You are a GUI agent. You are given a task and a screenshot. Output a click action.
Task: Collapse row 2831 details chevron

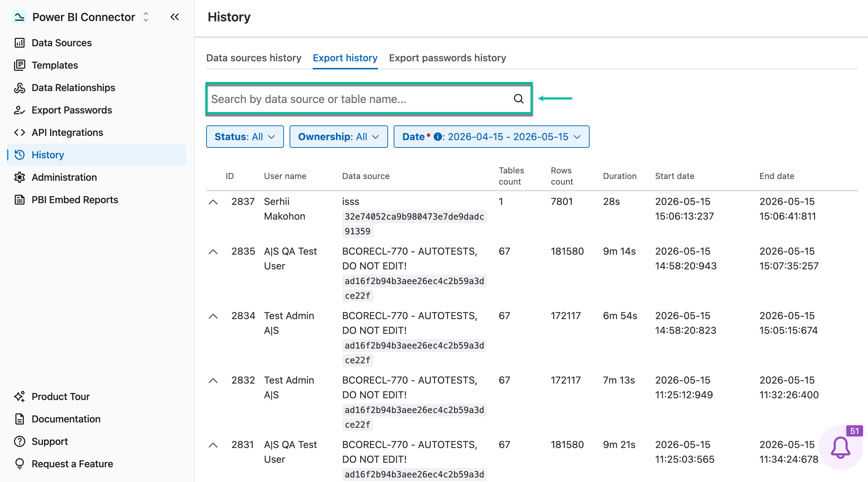click(213, 445)
